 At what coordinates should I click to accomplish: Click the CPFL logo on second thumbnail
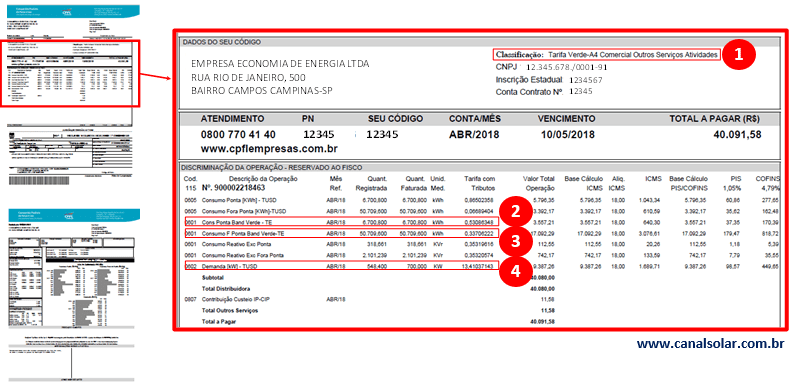coord(66,216)
